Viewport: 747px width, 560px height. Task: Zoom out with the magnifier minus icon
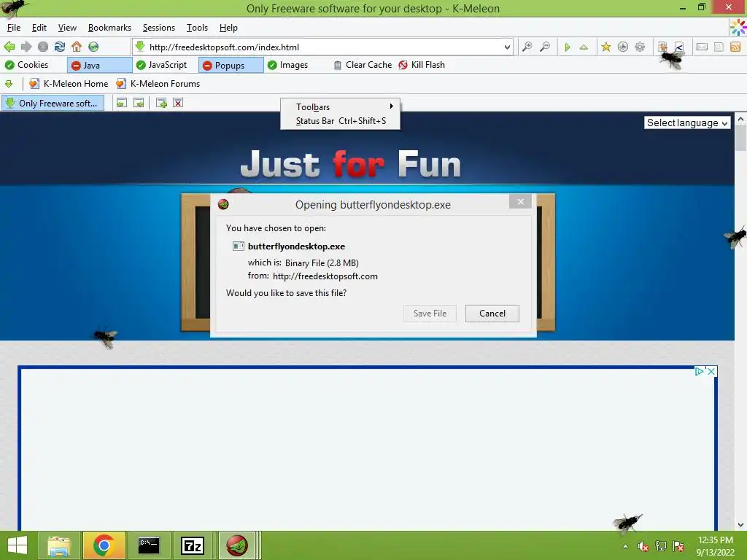pyautogui.click(x=544, y=47)
